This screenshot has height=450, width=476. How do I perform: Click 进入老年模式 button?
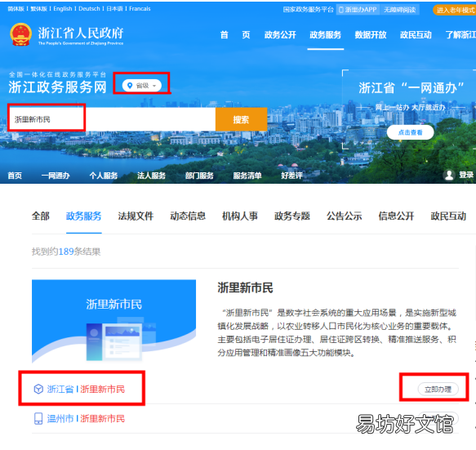455,10
